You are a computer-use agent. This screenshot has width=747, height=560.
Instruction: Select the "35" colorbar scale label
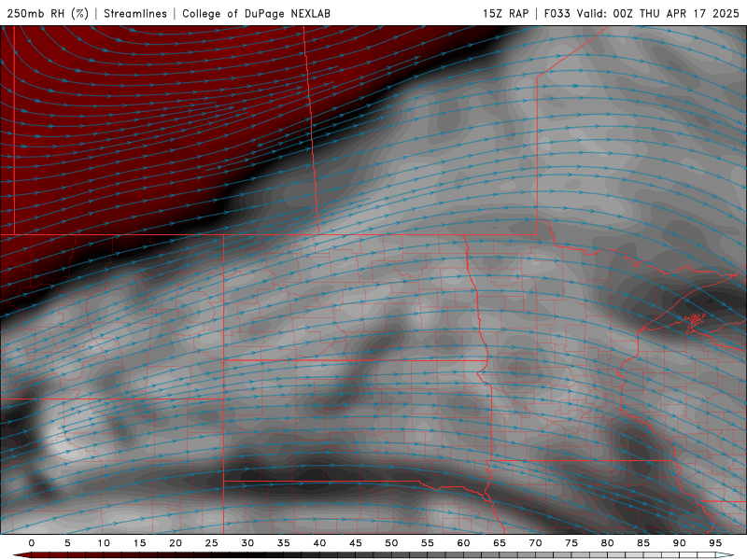click(x=284, y=543)
